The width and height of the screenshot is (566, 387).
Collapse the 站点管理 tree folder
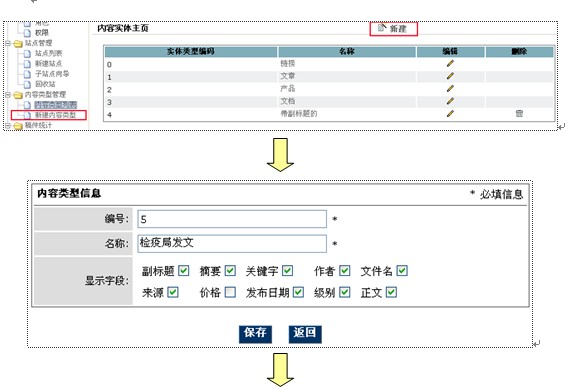point(8,43)
